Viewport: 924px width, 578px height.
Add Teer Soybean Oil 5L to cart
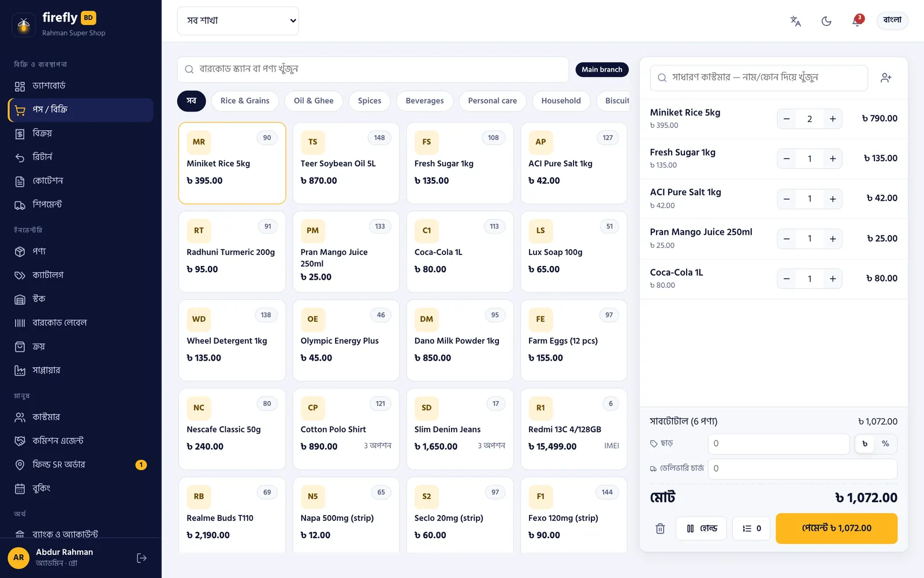coord(346,163)
